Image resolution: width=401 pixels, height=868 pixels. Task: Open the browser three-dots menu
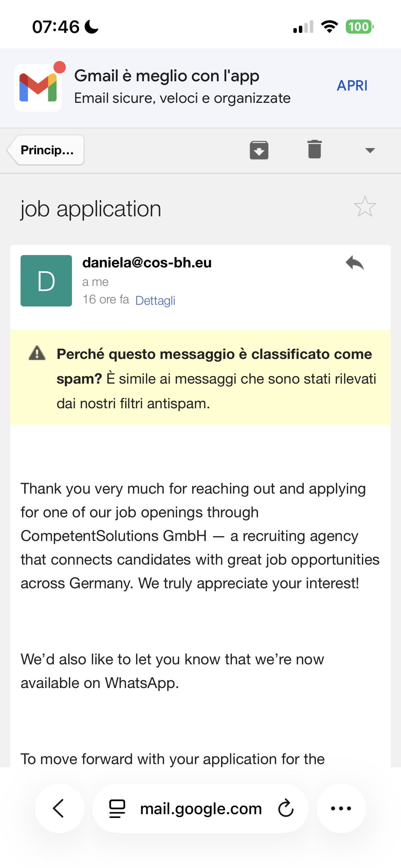point(341,808)
